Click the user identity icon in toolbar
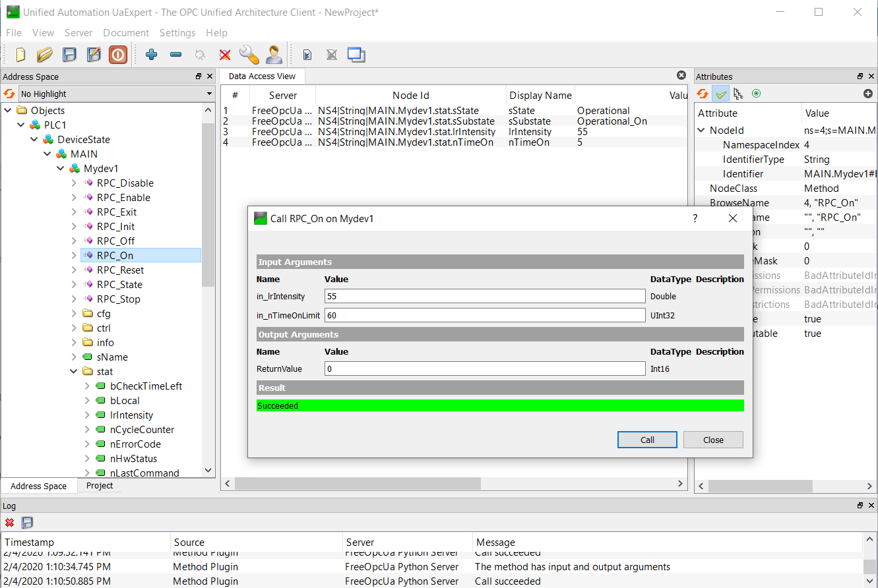The height and width of the screenshot is (588, 878). tap(274, 55)
